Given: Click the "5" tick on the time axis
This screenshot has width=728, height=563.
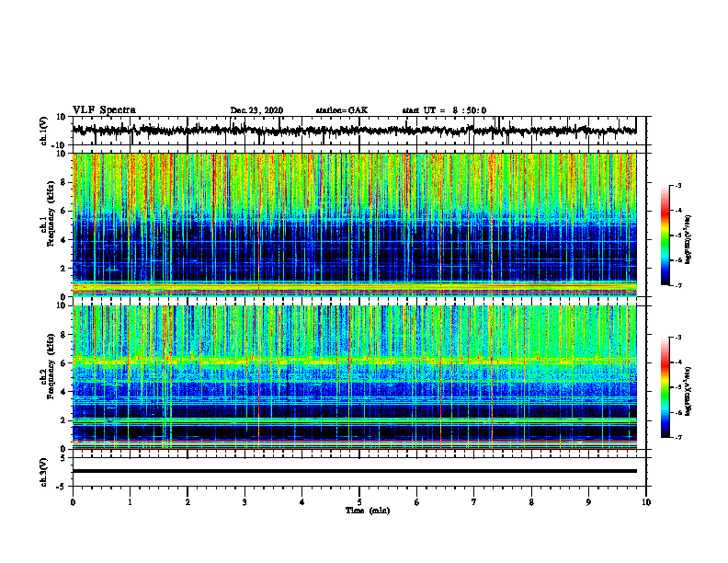Looking at the screenshot, I should [359, 502].
